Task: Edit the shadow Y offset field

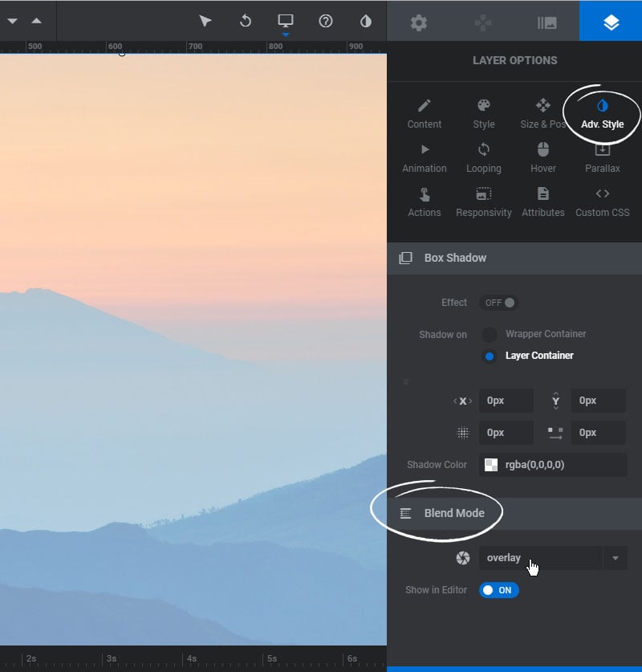Action: point(599,401)
